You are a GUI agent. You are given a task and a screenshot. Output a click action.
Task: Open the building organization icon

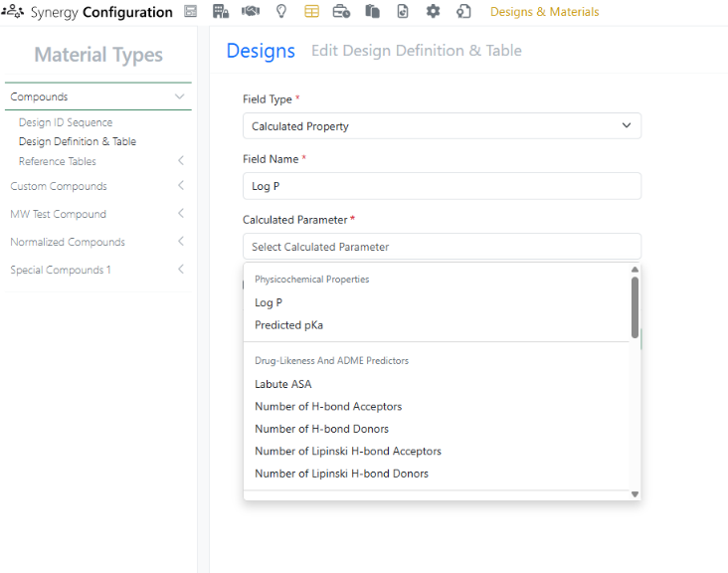click(x=221, y=11)
